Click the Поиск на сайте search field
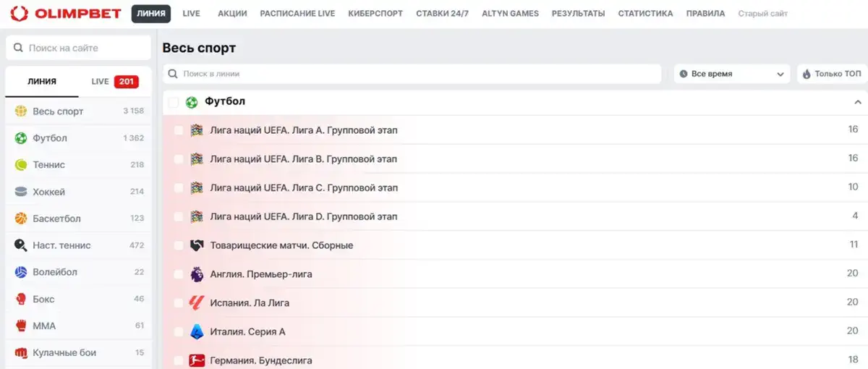The height and width of the screenshot is (369, 868). [x=79, y=48]
